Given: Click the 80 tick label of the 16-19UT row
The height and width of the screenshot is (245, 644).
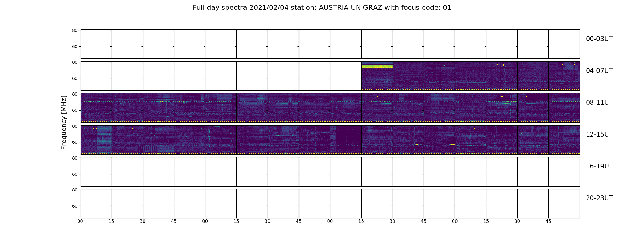Looking at the screenshot, I should pos(75,158).
